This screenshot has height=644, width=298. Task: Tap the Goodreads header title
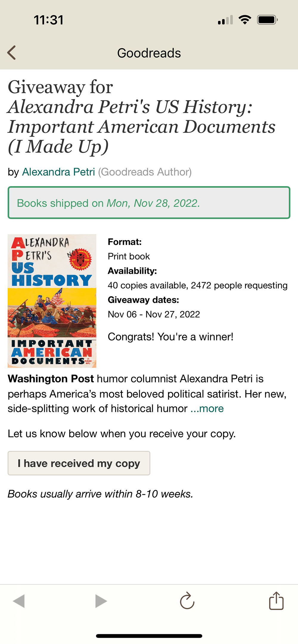point(149,53)
